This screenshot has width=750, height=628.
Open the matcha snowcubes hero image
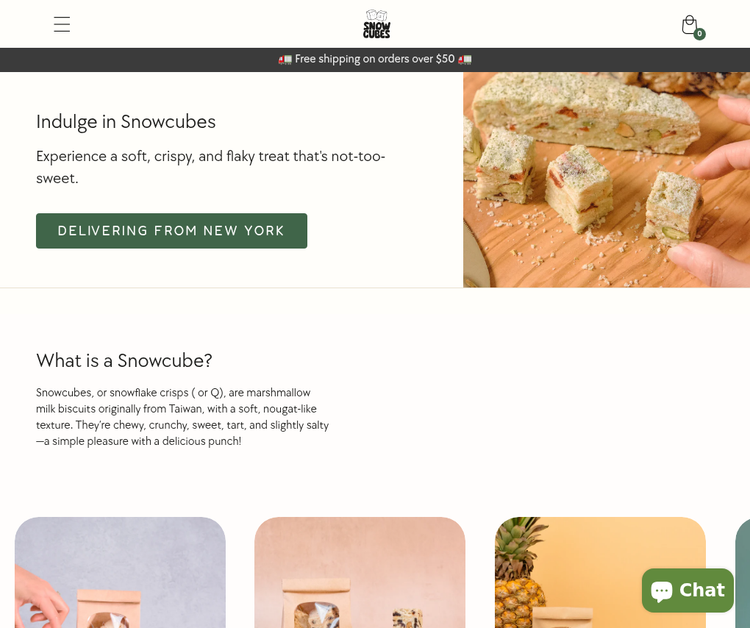[607, 179]
